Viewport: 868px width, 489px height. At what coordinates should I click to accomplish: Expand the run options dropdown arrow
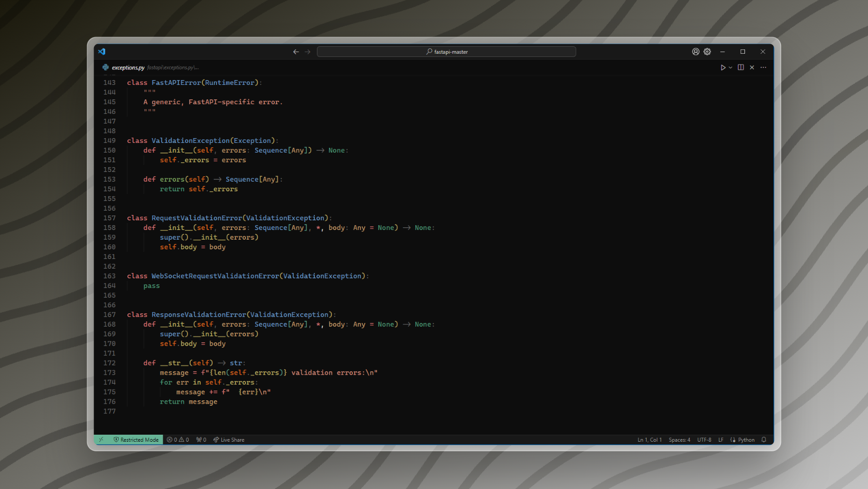click(730, 67)
